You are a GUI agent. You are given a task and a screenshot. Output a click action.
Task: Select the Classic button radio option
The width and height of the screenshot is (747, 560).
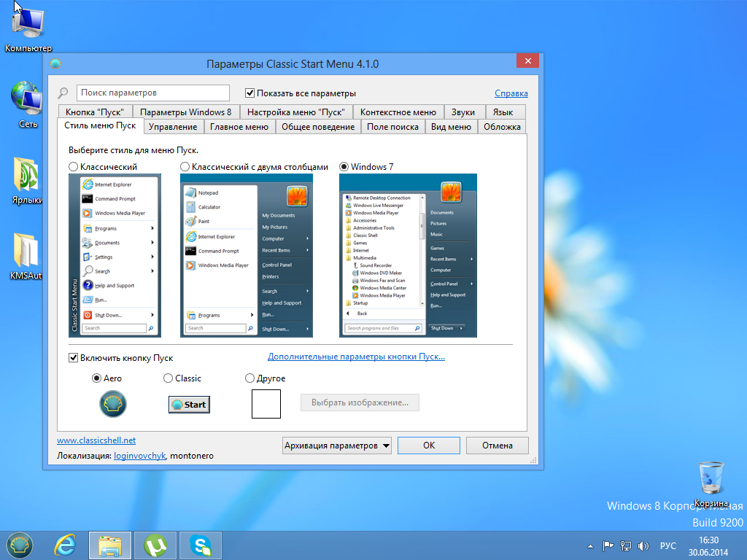[168, 378]
